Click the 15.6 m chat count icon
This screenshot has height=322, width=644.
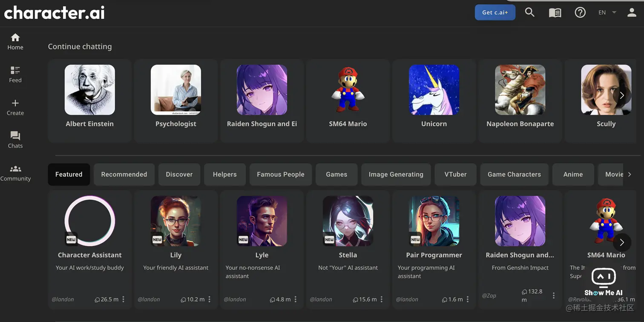(x=355, y=300)
